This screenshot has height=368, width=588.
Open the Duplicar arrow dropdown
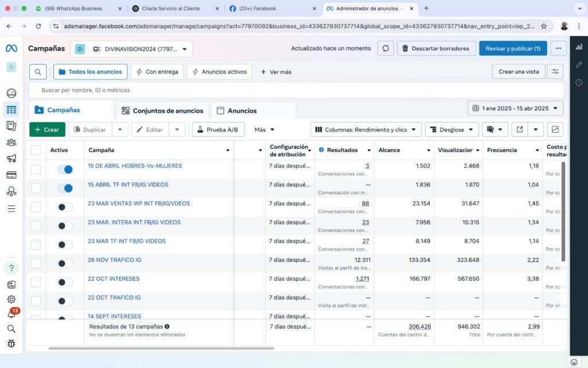tap(120, 129)
